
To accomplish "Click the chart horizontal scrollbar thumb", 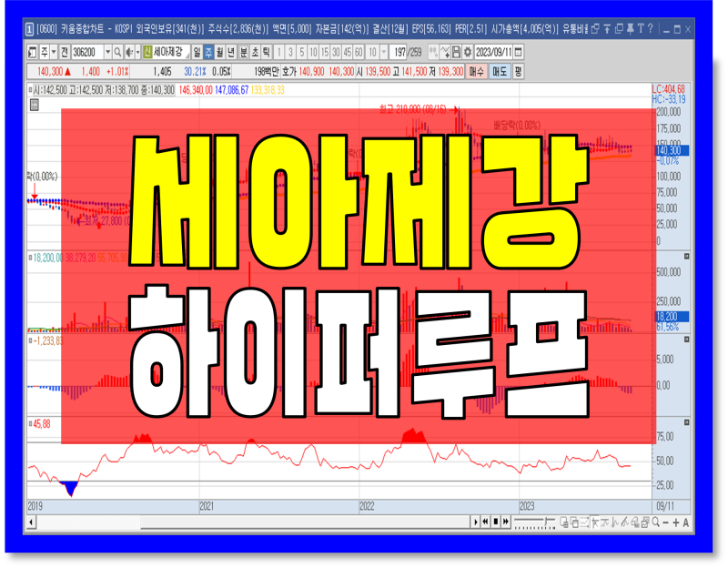I will [306, 522].
